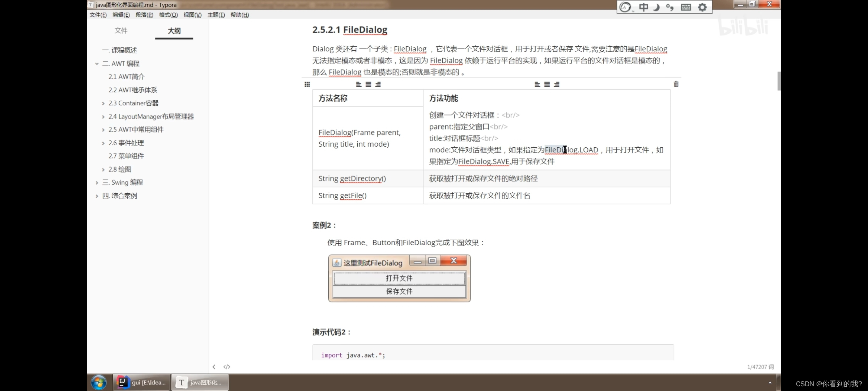Center-align the first table column

coord(368,84)
